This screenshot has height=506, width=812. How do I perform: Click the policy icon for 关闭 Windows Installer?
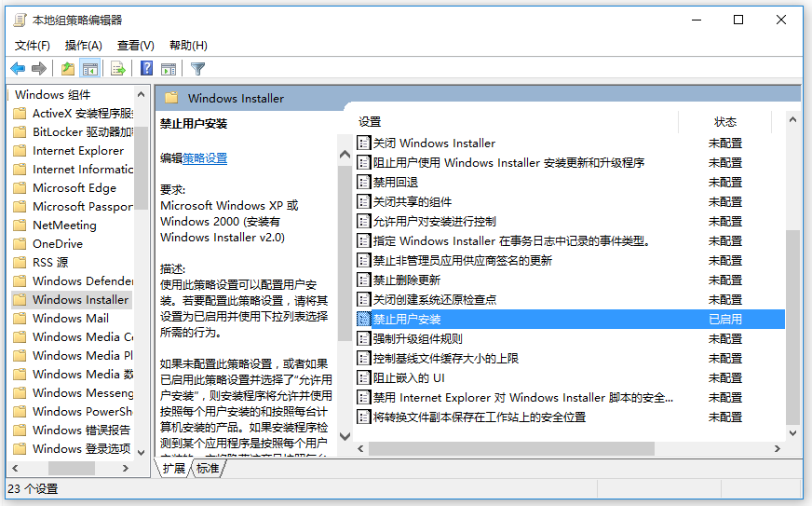[x=364, y=143]
